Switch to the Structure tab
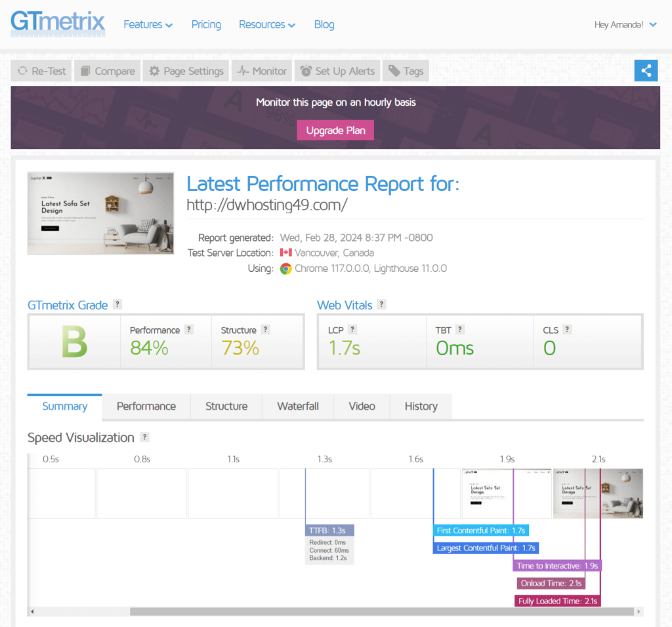Image resolution: width=672 pixels, height=627 pixels. (226, 406)
